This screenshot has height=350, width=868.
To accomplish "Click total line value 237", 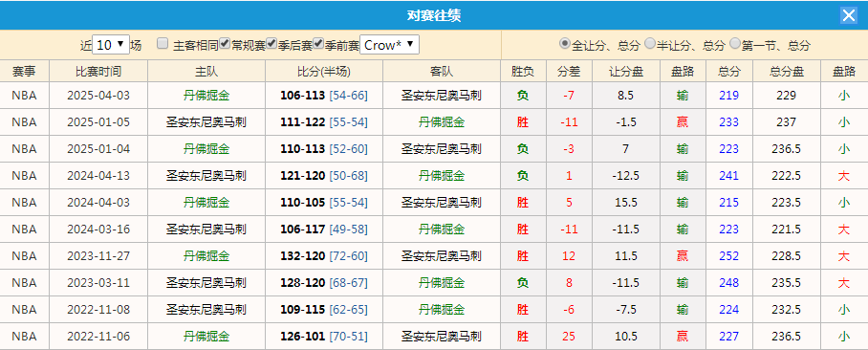I will [x=786, y=121].
